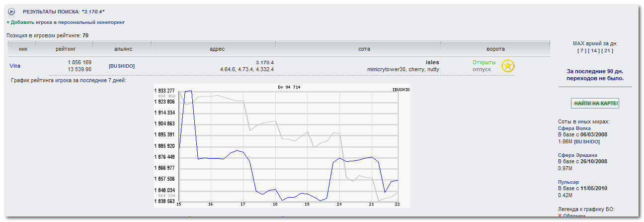Click the 'сота' column header
644x222 pixels.
[x=359, y=49]
